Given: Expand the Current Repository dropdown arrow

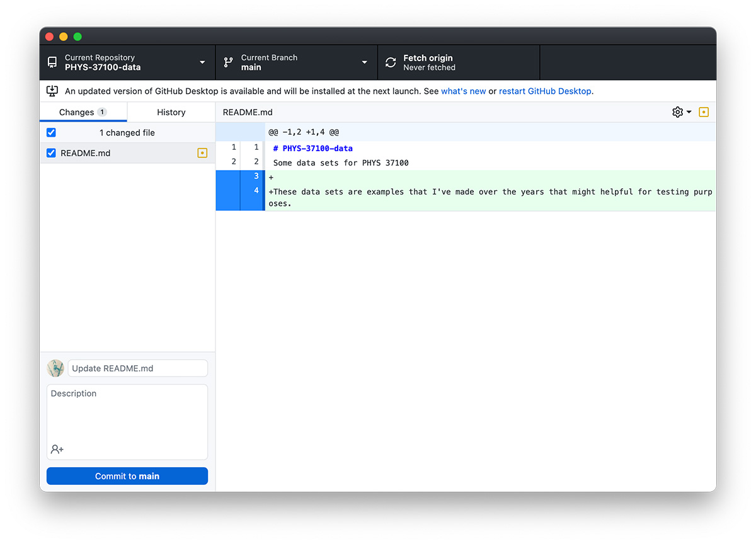Looking at the screenshot, I should click(202, 62).
